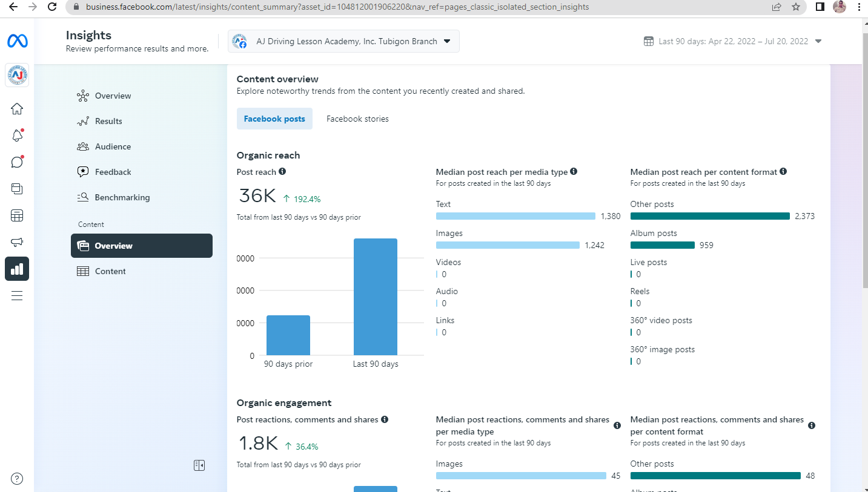Image resolution: width=868 pixels, height=492 pixels.
Task: Click info icon beside Post reactions, comments and shares
Action: 385,419
